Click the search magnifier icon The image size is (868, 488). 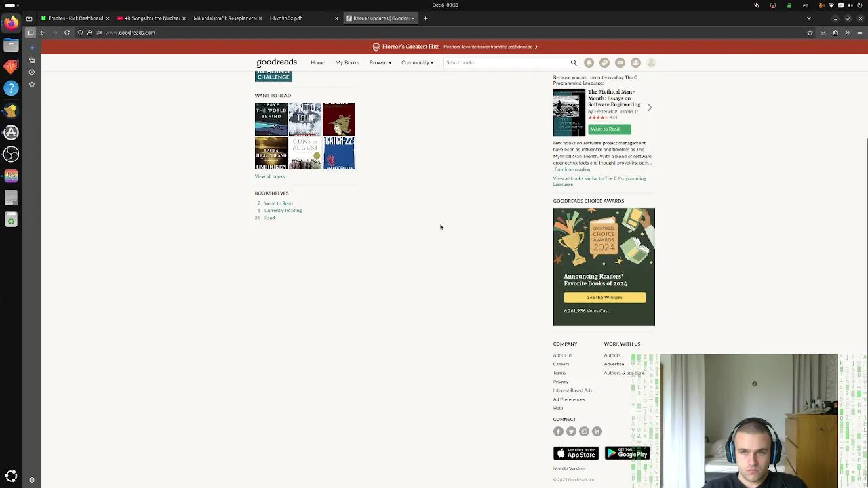pyautogui.click(x=574, y=62)
